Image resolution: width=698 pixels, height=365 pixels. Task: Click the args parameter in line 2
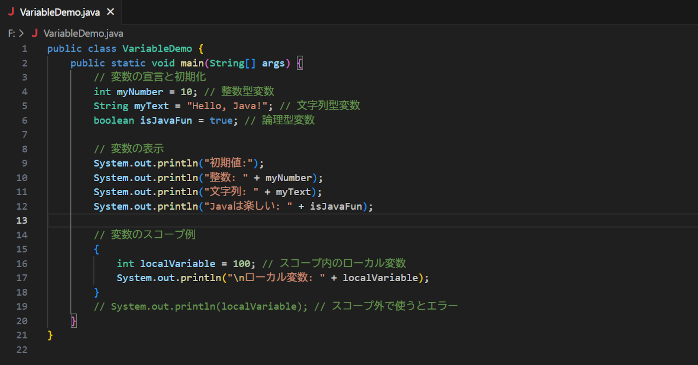[273, 63]
